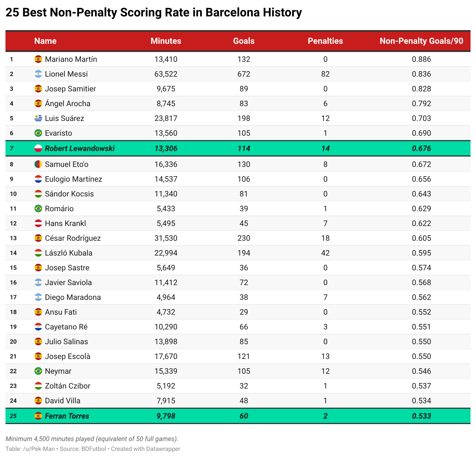Select the Argentina flag by Diego Maradona
476x458 pixels.
pos(38,297)
